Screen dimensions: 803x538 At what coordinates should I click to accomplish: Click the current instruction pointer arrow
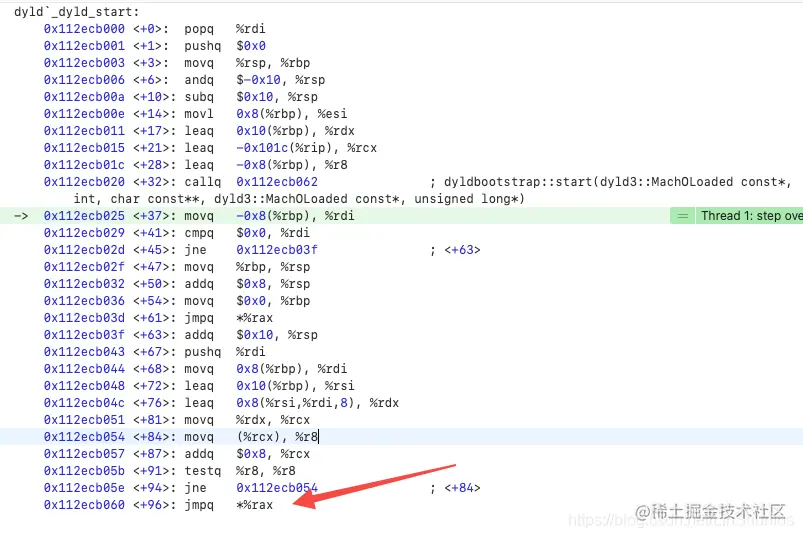(21, 216)
